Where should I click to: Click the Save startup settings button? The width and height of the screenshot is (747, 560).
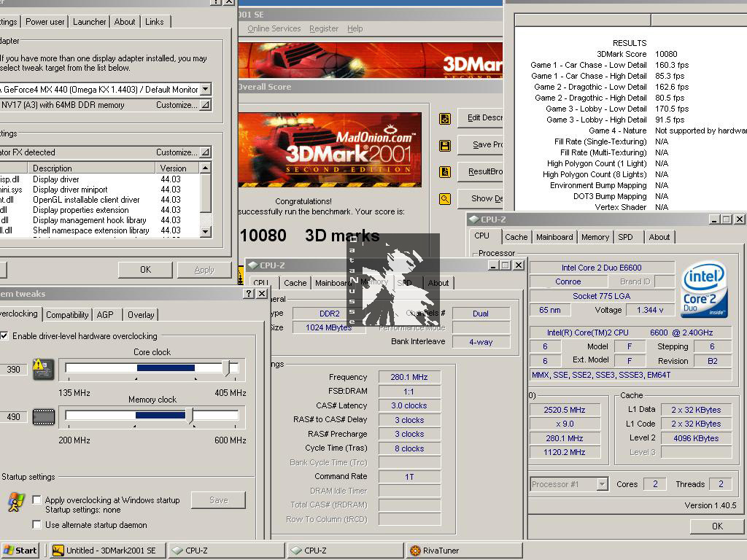(218, 500)
